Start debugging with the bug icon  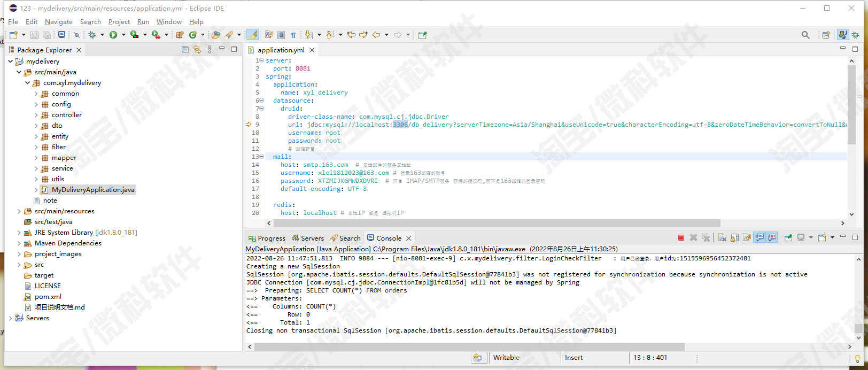pyautogui.click(x=92, y=35)
